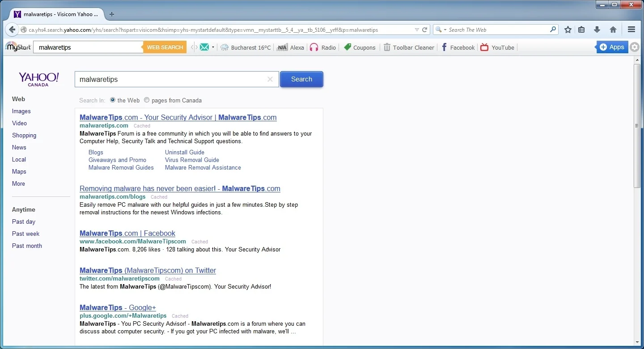Select Video in the Yahoo sidebar

point(19,123)
